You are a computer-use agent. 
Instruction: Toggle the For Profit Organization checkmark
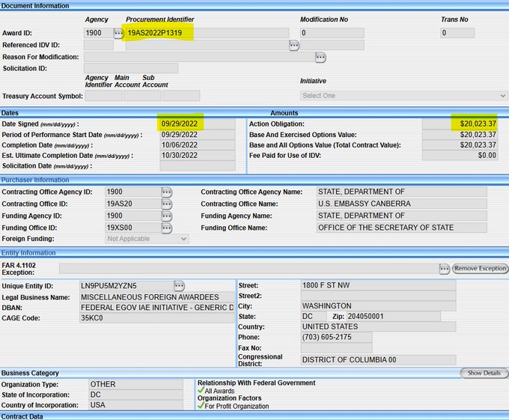201,407
